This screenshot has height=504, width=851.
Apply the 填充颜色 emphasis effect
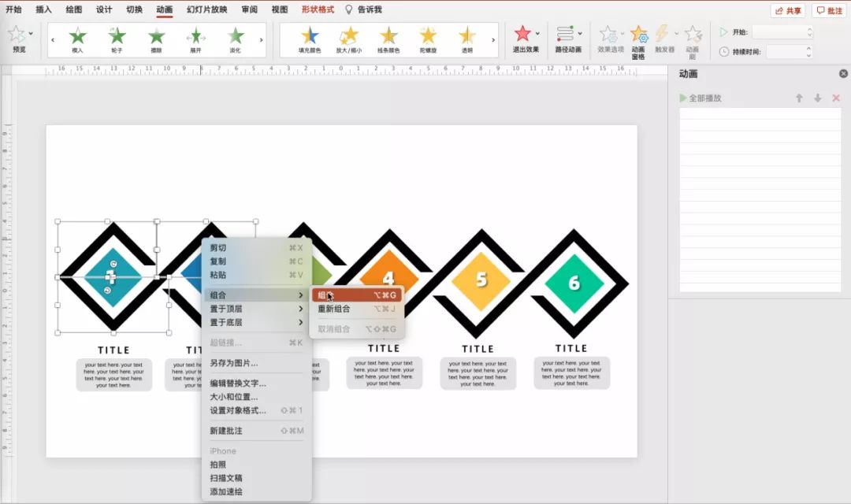coord(310,39)
